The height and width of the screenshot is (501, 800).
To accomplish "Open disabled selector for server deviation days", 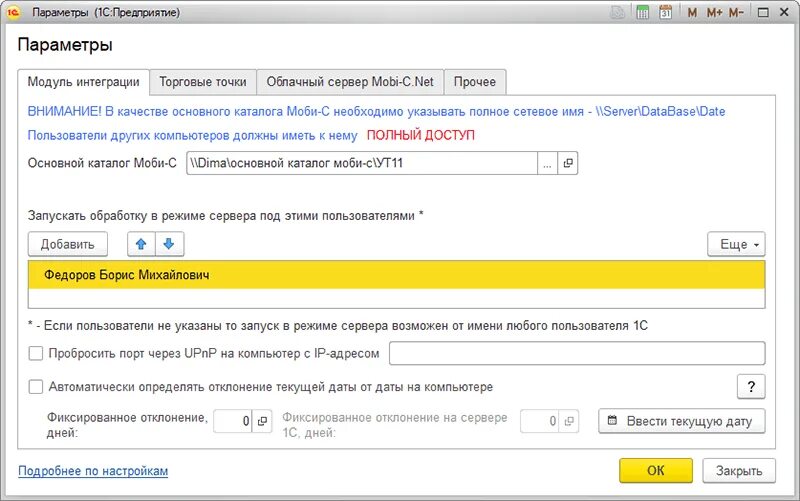I will point(569,421).
